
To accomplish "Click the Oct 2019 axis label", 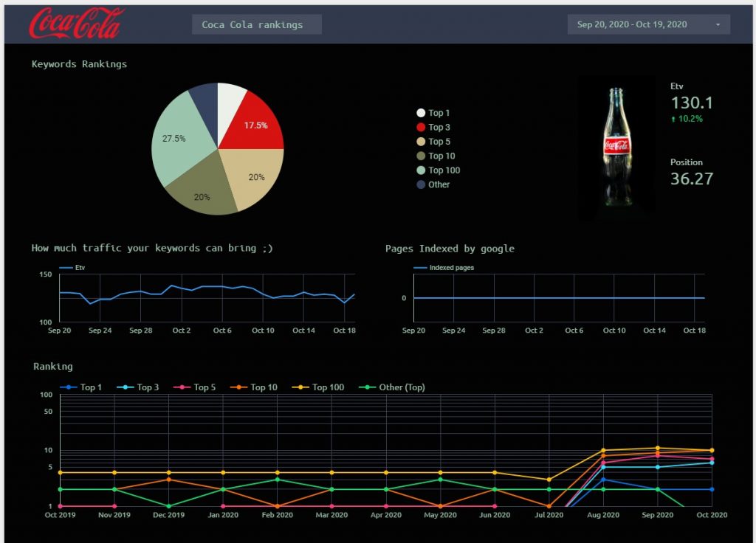I will click(60, 515).
